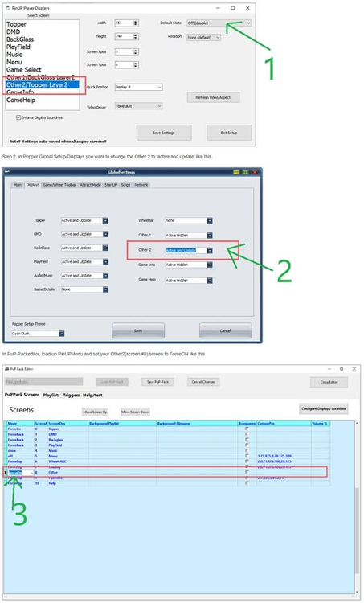Viewport: 364px width, 603px height.
Task: Click the PuP Pack Editor title bar icon
Action: click(x=7, y=369)
